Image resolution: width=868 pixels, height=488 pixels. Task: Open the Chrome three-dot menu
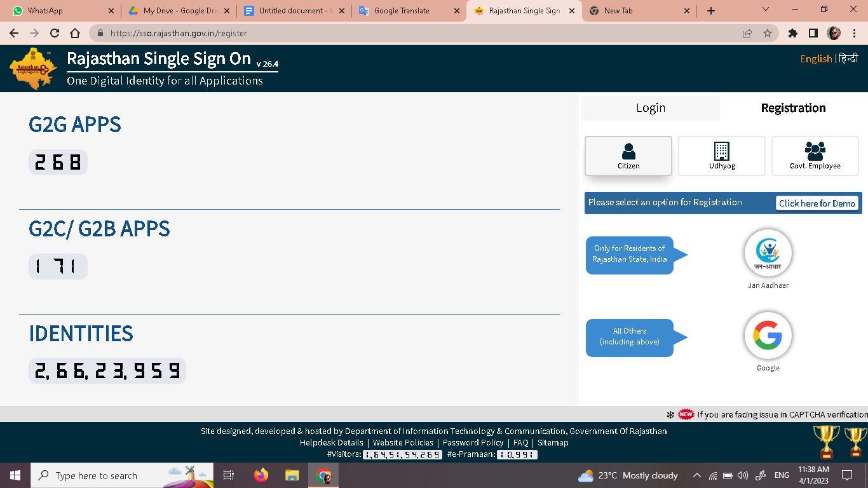point(853,33)
